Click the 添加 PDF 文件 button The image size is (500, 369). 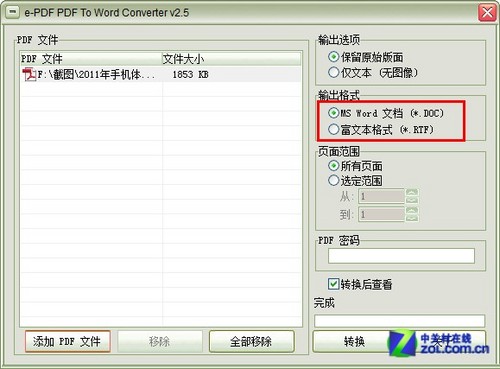coord(67,341)
